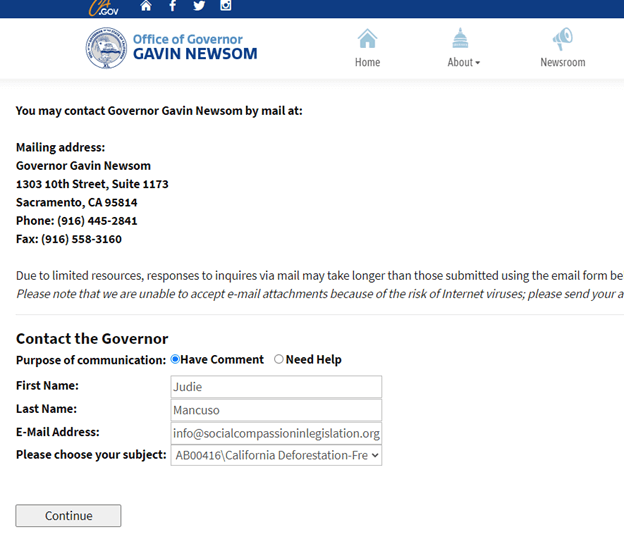Viewport: 624px width, 539px height.
Task: Open the Instagram icon link
Action: coord(226,6)
